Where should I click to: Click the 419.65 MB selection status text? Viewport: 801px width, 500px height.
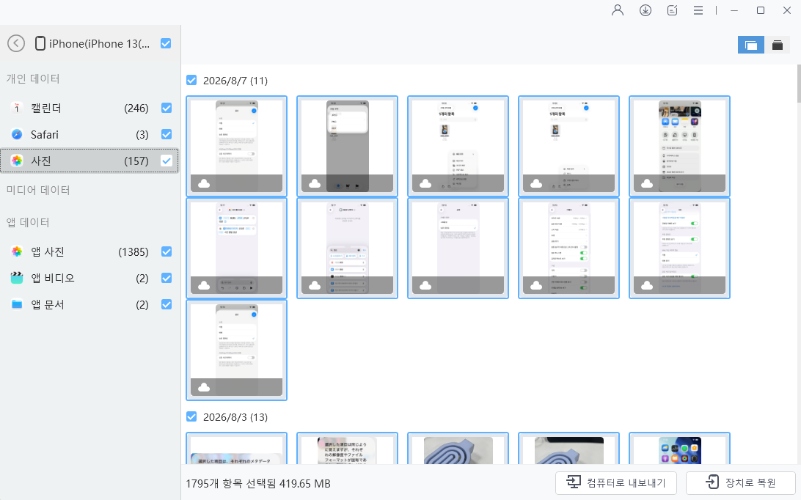pos(258,483)
